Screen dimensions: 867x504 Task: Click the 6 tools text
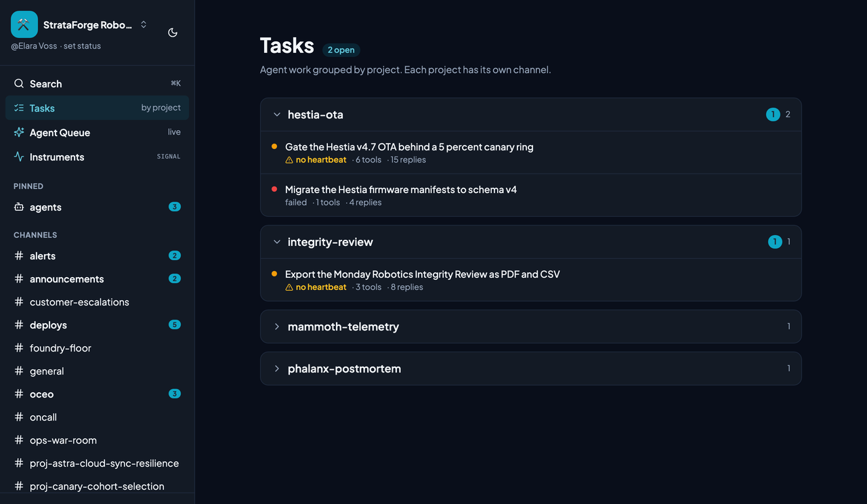(368, 160)
